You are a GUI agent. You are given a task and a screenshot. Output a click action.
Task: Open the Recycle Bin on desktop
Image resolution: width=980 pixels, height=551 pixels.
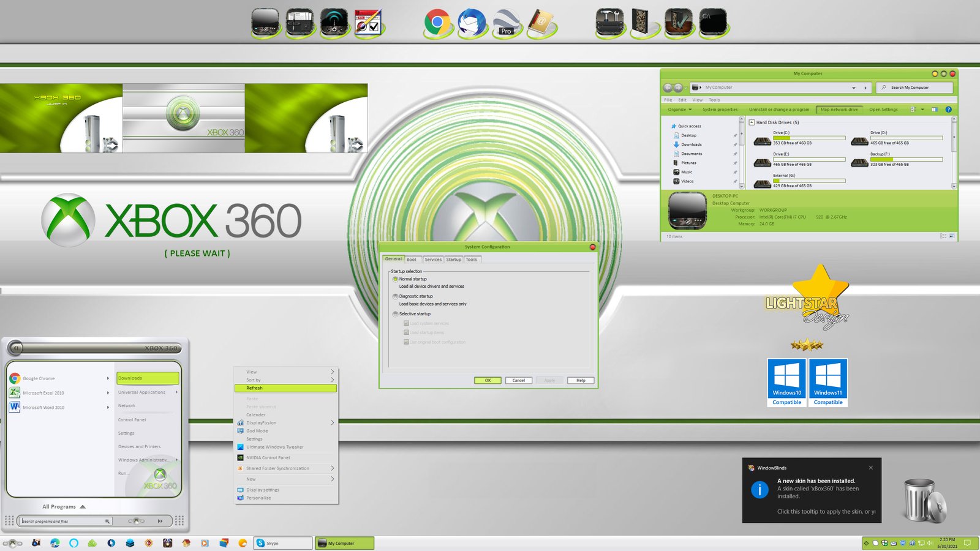pyautogui.click(x=925, y=500)
